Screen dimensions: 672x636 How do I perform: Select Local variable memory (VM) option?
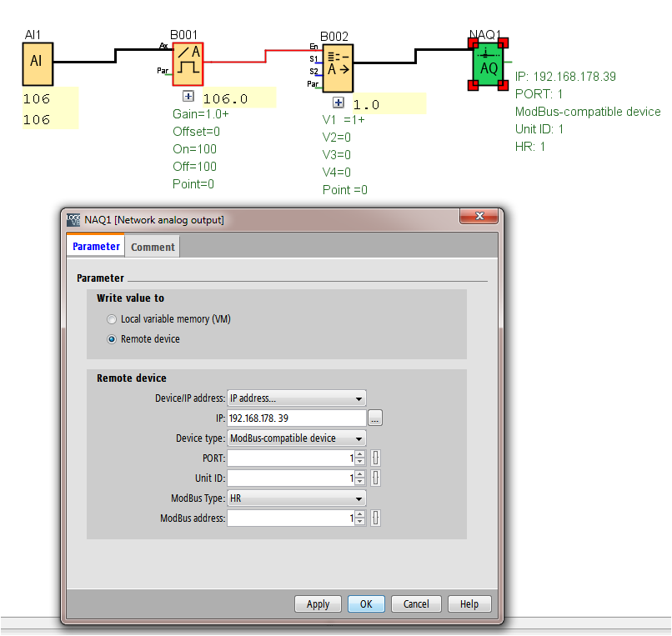(112, 319)
